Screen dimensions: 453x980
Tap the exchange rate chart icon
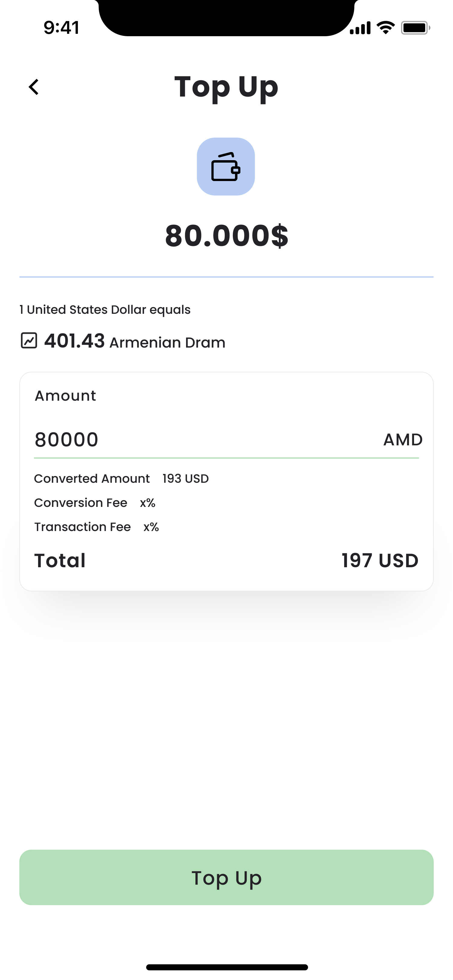29,340
